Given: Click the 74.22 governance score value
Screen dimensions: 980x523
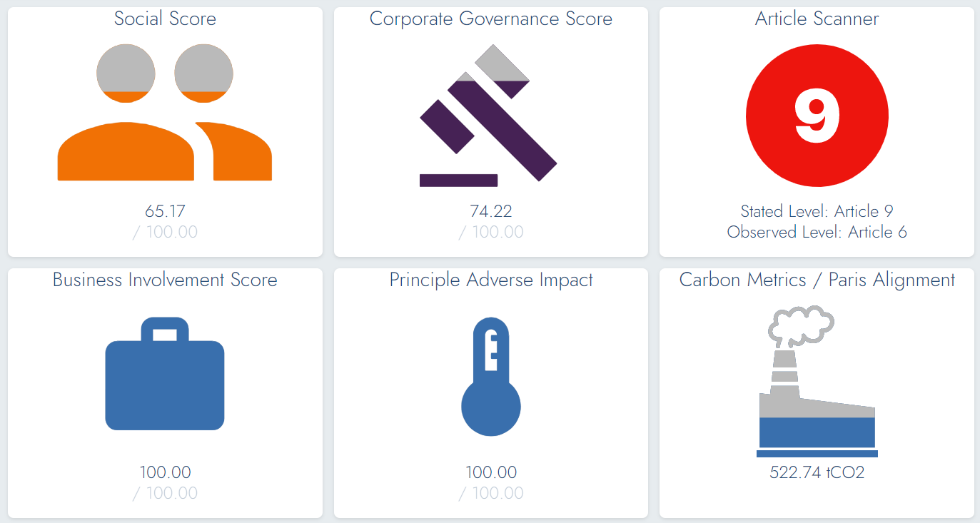Looking at the screenshot, I should point(491,211).
